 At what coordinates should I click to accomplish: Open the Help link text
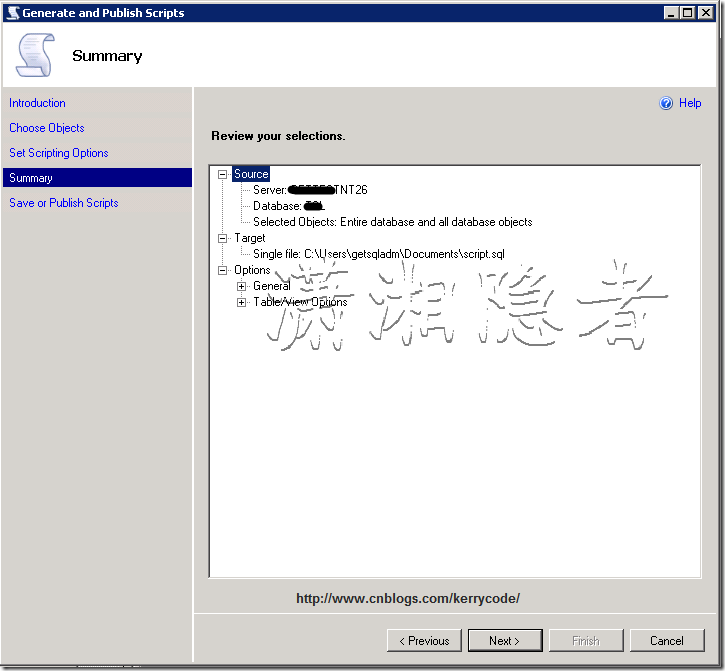tap(690, 103)
